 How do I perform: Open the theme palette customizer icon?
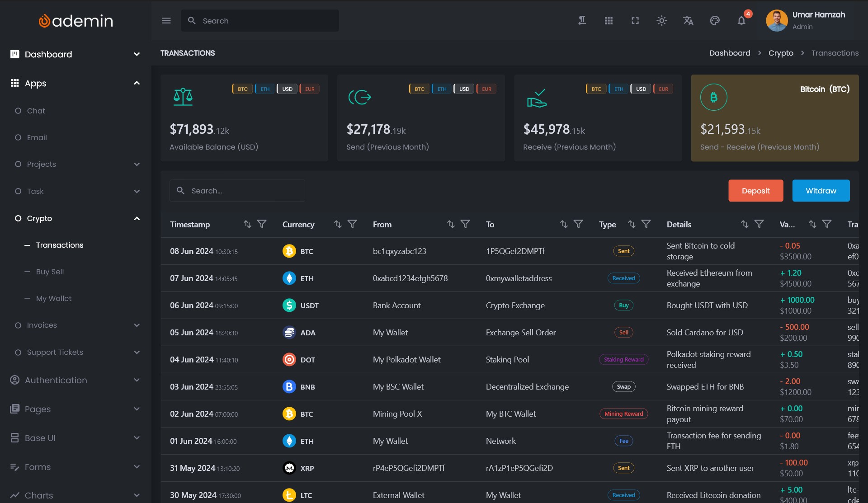tap(715, 21)
